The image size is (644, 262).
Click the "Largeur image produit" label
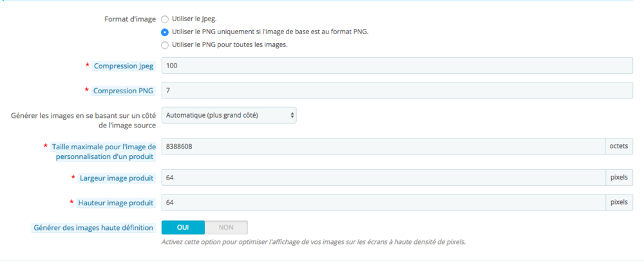(x=117, y=178)
